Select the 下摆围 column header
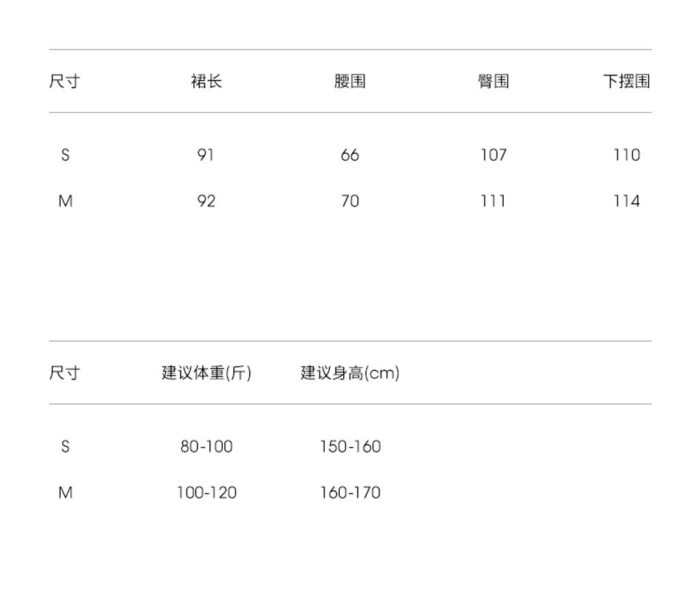This screenshot has height=601, width=700. click(625, 81)
